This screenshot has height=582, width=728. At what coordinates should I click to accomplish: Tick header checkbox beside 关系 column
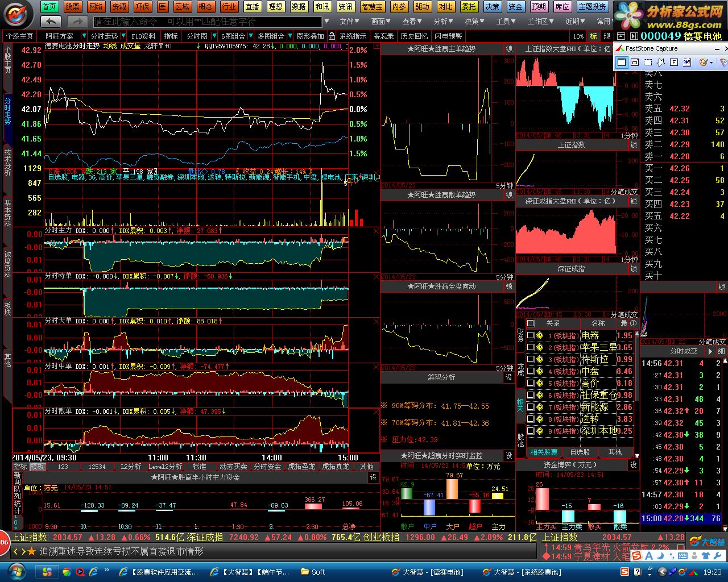tap(531, 323)
